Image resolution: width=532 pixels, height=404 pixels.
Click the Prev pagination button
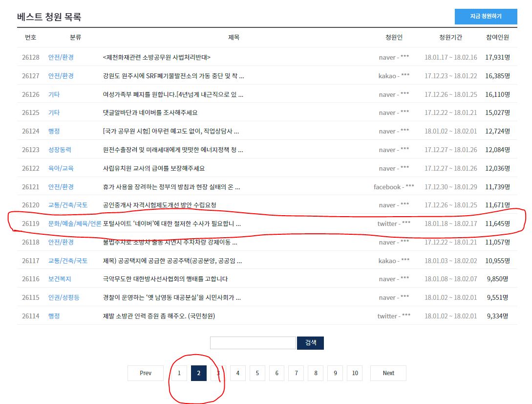click(145, 373)
